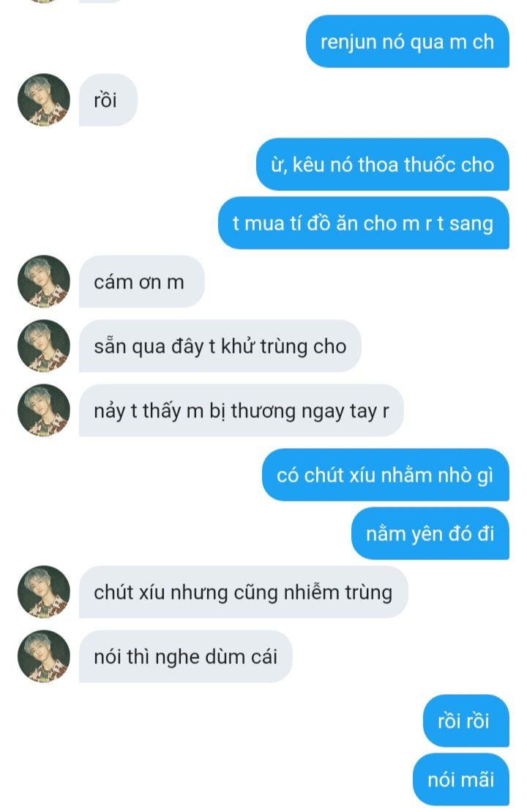This screenshot has height=812, width=527.
Task: Tap the avatar beside the "rồi" message
Action: pyautogui.click(x=44, y=100)
